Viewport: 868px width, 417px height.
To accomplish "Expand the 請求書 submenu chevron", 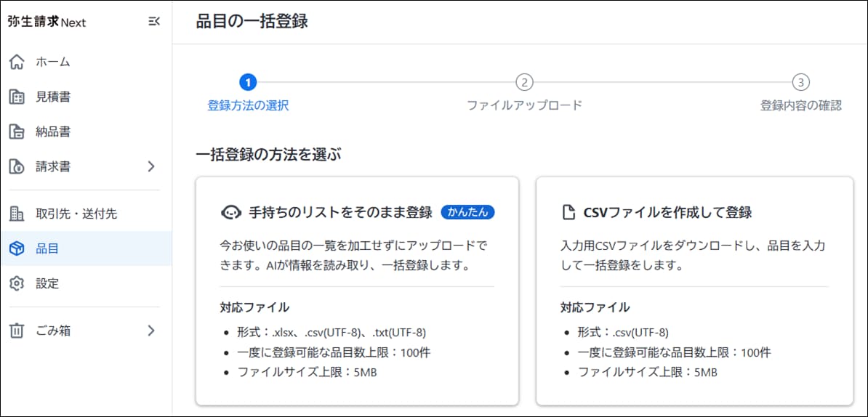I will tap(151, 166).
